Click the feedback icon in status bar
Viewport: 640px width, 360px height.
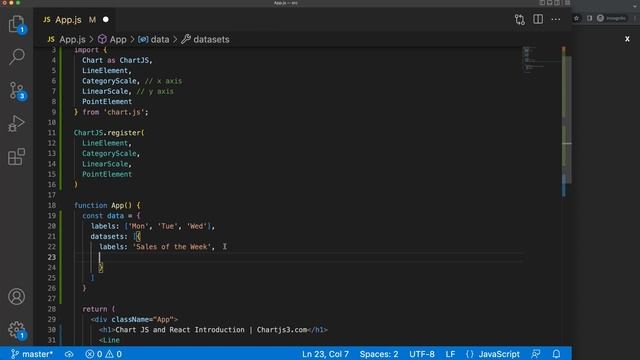pos(536,354)
